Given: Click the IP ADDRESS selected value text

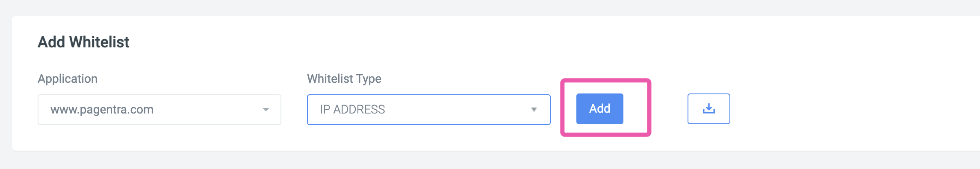Looking at the screenshot, I should click(352, 110).
